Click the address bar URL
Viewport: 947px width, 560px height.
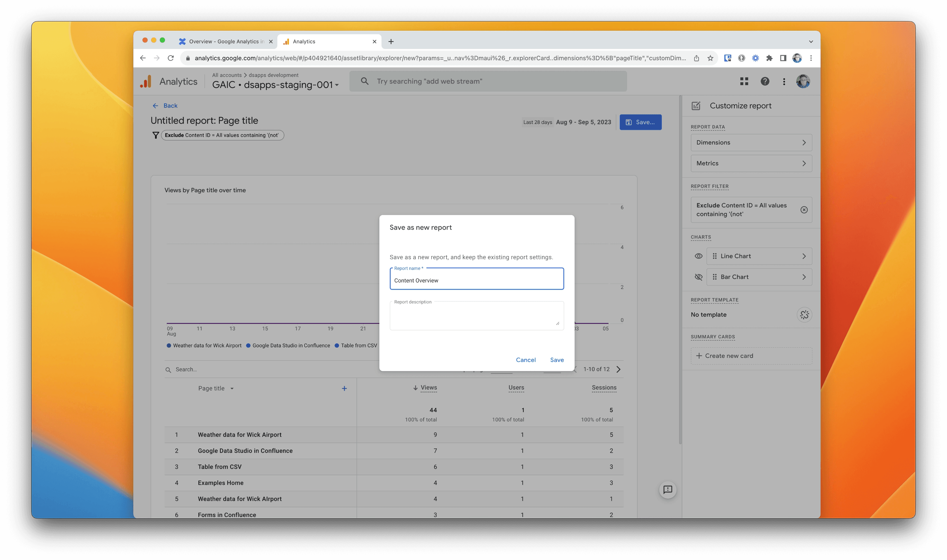(x=440, y=58)
